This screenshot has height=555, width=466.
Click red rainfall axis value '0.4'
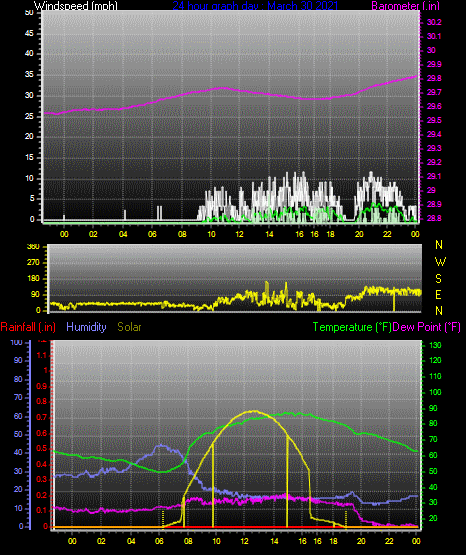[42, 464]
